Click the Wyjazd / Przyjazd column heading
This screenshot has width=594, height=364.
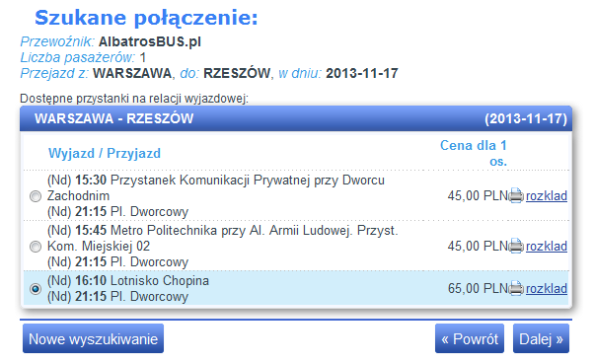105,154
